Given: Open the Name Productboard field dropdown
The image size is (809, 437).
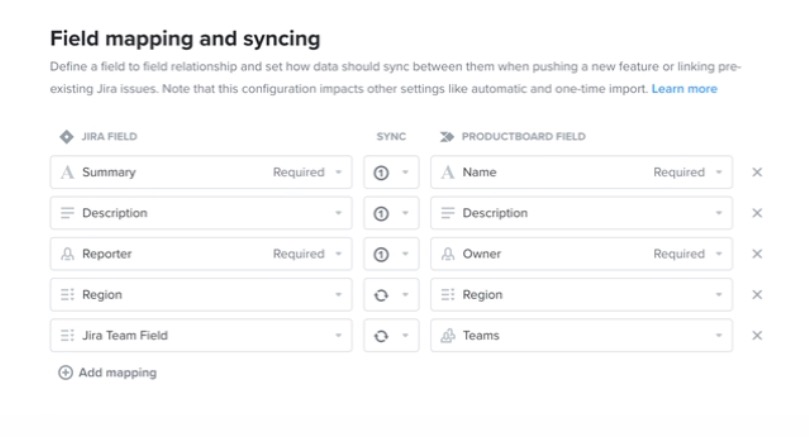Looking at the screenshot, I should [581, 172].
